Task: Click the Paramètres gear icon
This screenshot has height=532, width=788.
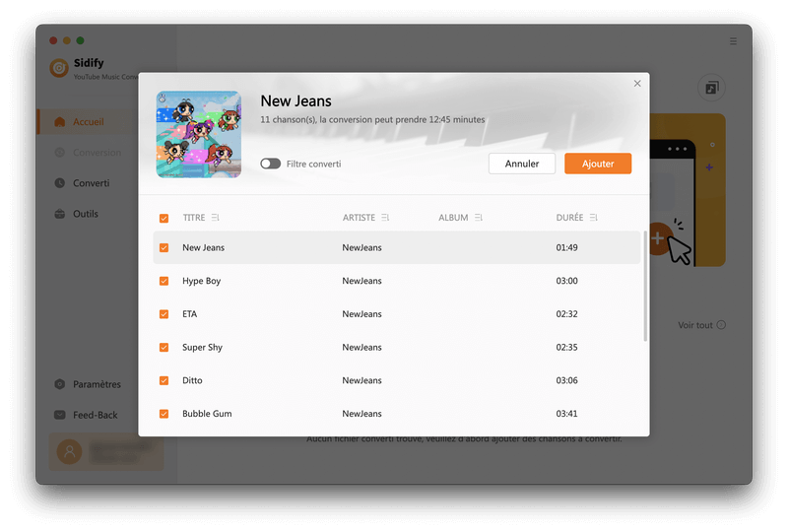Action: click(60, 384)
